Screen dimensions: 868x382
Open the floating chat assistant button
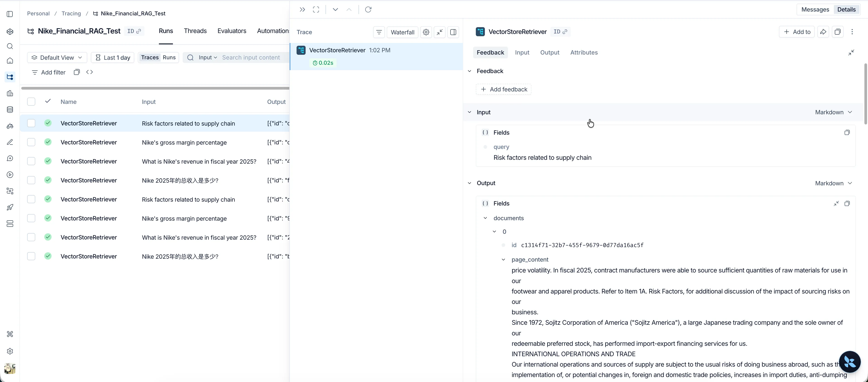point(849,362)
